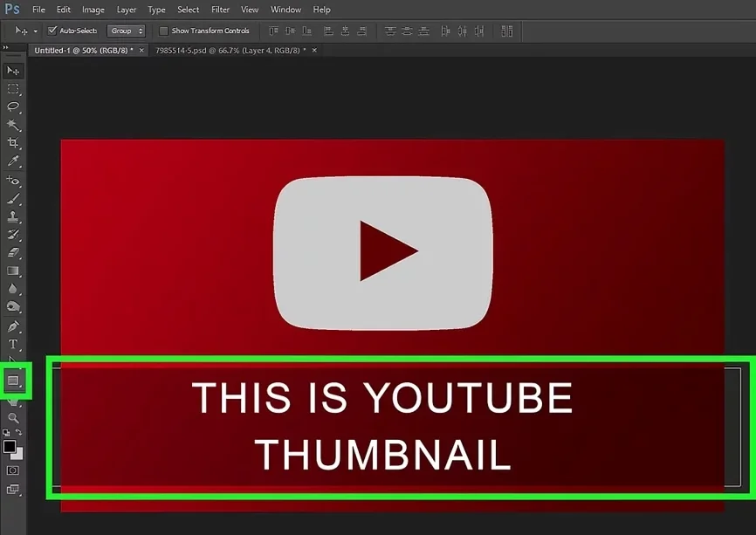Align right edges of layers
The image size is (756, 535).
coord(362,31)
